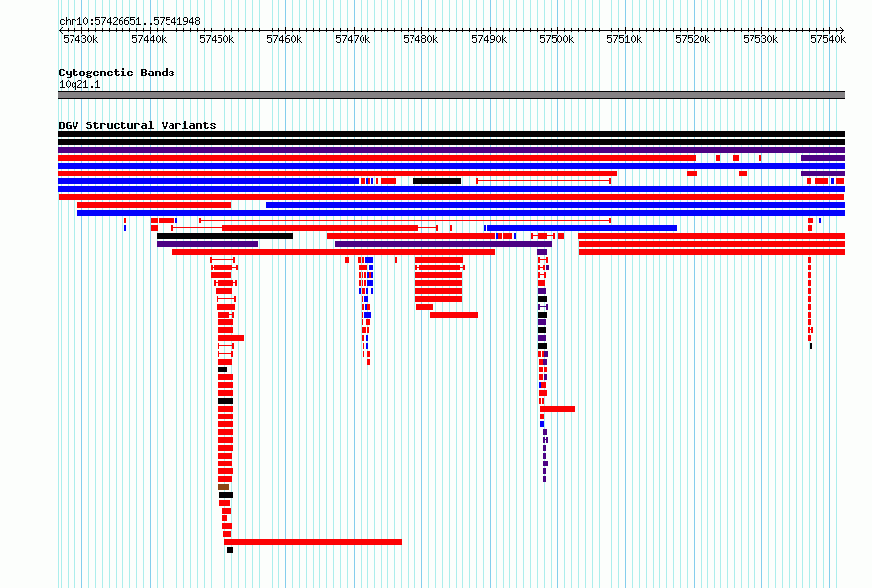
Task: Select the 57540k ruler label
Action: 828,39
